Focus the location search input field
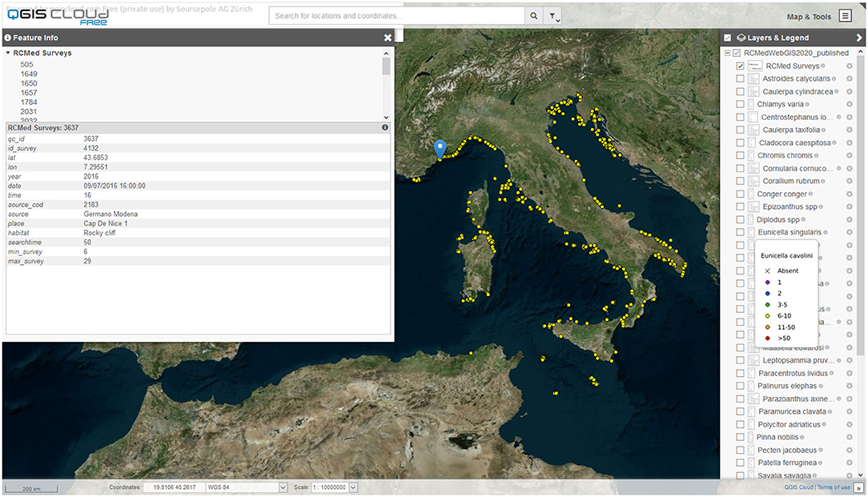This screenshot has height=497, width=868. (x=397, y=16)
